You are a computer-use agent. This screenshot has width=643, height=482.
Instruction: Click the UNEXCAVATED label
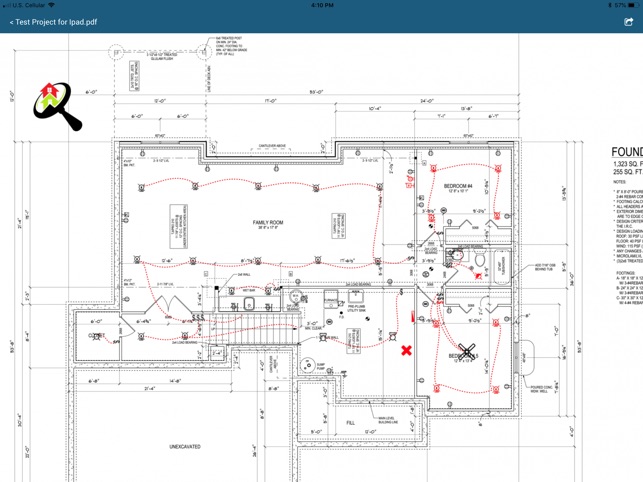tap(185, 446)
